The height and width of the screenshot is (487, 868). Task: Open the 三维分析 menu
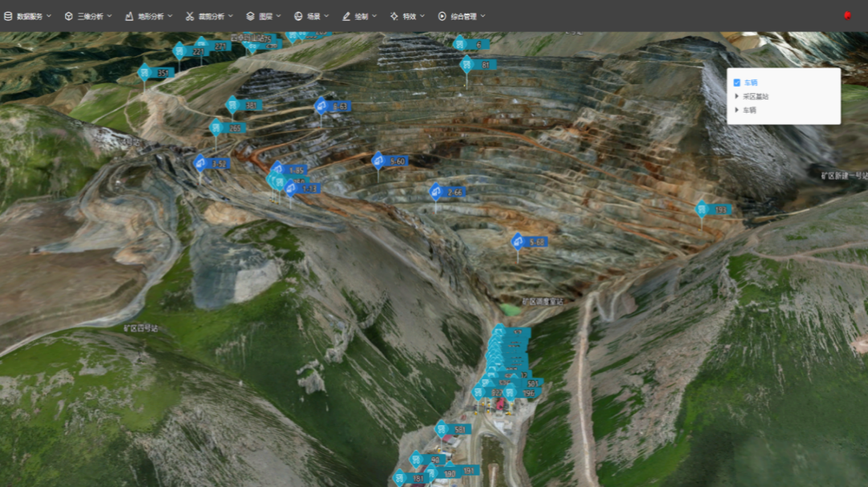coord(88,16)
